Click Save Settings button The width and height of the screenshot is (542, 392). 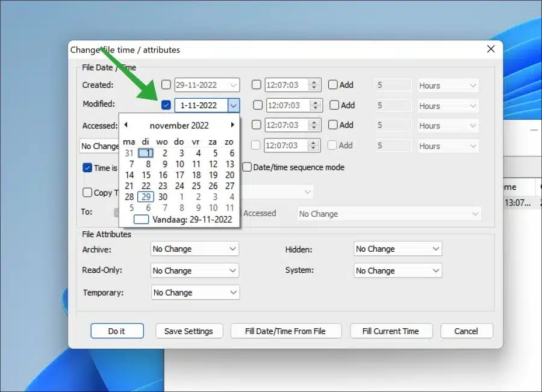189,331
